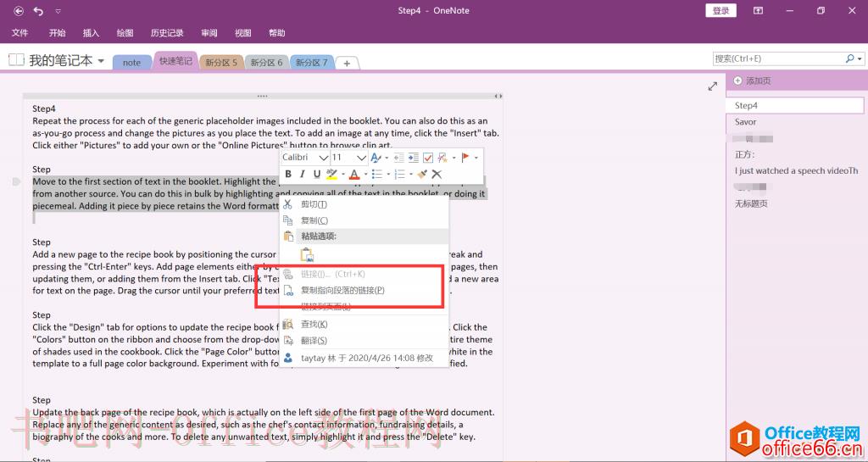Open the 视图 ribbon tab

(x=243, y=33)
